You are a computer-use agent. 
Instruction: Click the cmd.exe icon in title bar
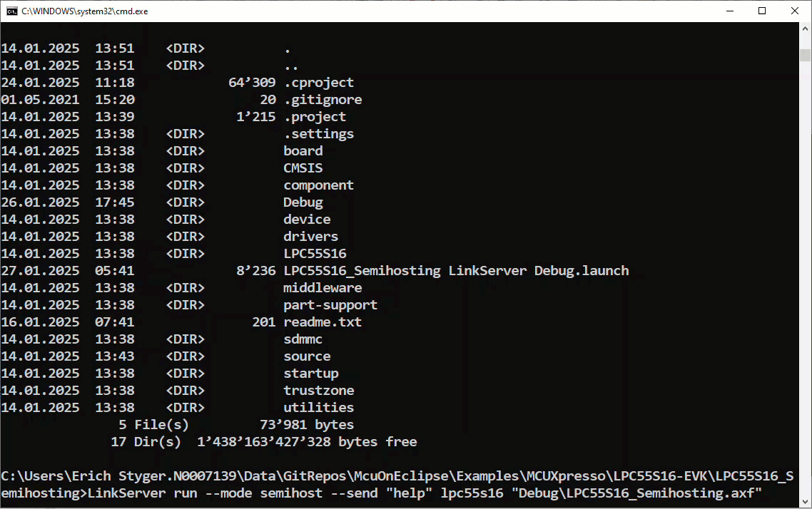(11, 11)
